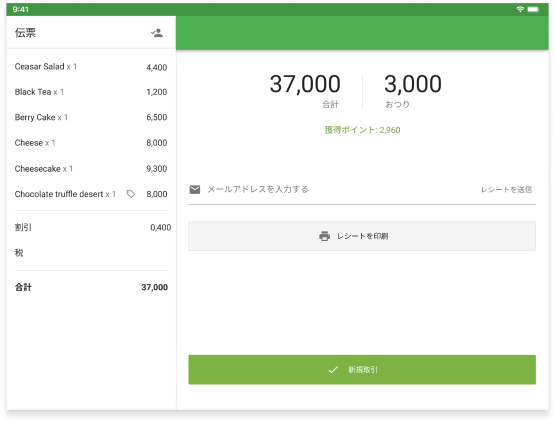Click the Wi-Fi icon in status bar

[520, 9]
